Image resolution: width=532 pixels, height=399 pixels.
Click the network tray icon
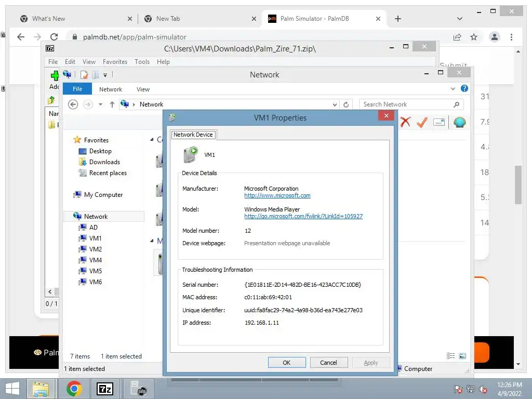pos(470,389)
